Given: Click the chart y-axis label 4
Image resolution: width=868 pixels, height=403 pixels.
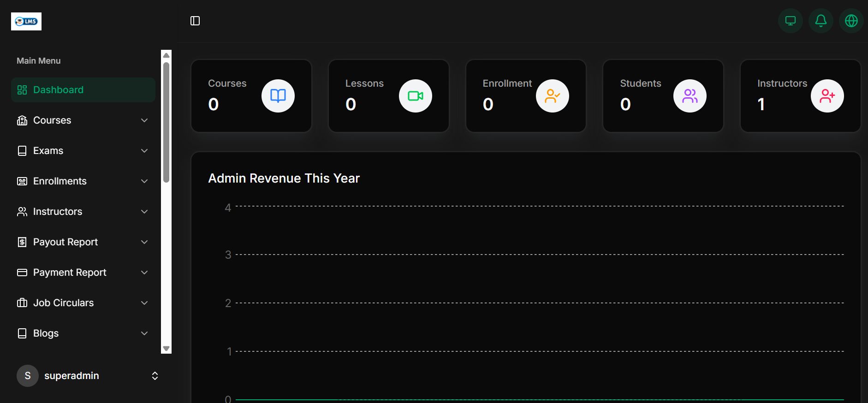Looking at the screenshot, I should 228,208.
